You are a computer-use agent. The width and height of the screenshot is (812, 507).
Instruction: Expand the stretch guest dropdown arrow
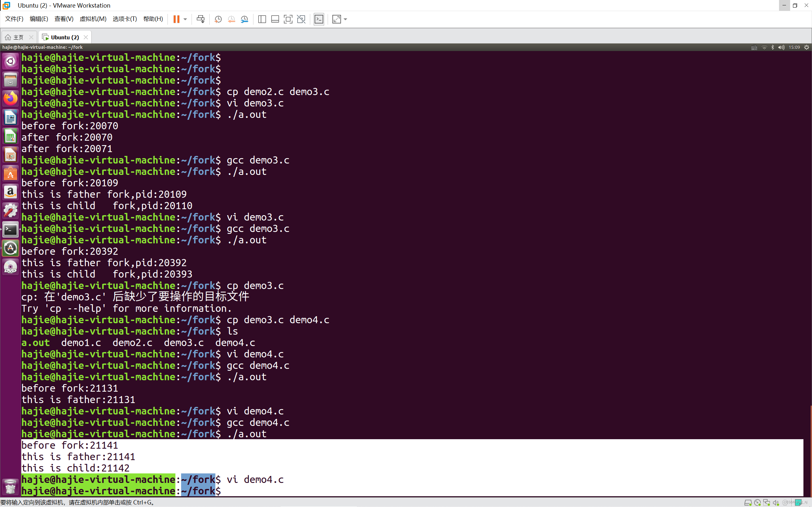(x=346, y=19)
